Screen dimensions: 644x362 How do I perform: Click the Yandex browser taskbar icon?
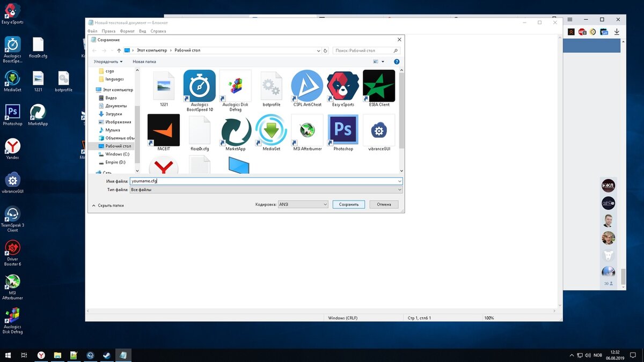point(41,355)
